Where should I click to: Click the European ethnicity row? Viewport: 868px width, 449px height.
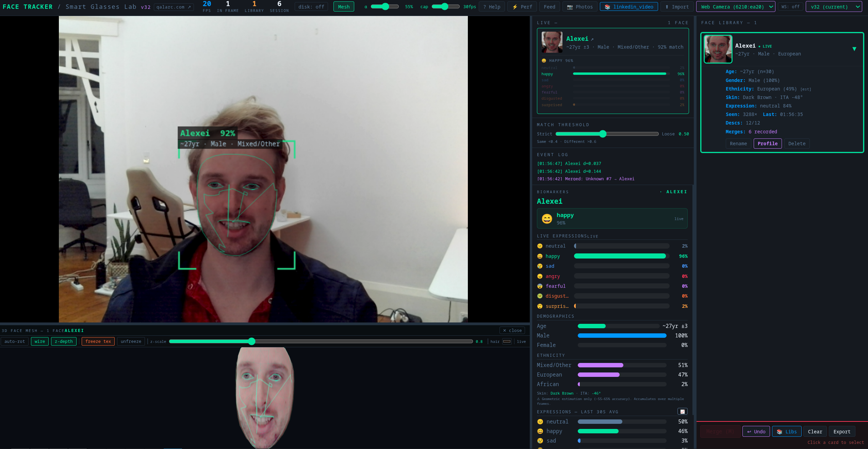pos(612,375)
